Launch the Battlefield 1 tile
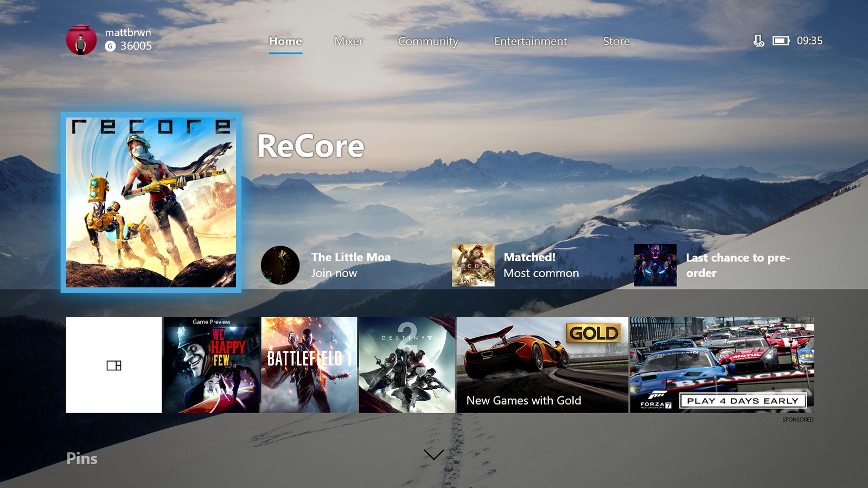The image size is (868, 488). pos(309,365)
